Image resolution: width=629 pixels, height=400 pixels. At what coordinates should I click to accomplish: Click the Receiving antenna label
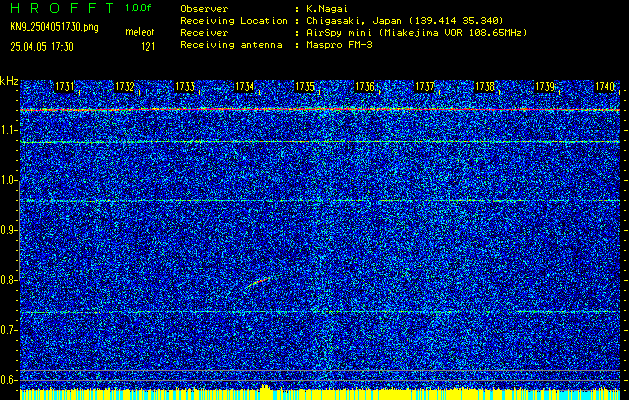[231, 45]
